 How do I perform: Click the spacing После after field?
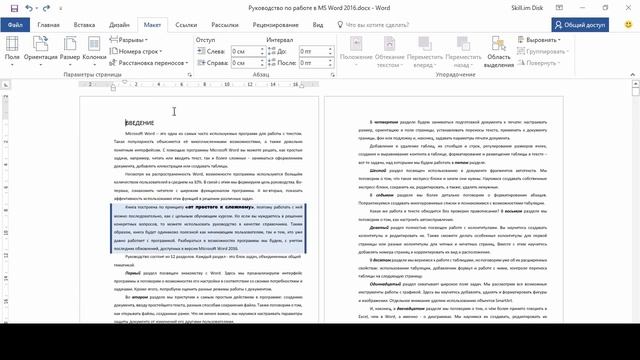click(x=313, y=63)
